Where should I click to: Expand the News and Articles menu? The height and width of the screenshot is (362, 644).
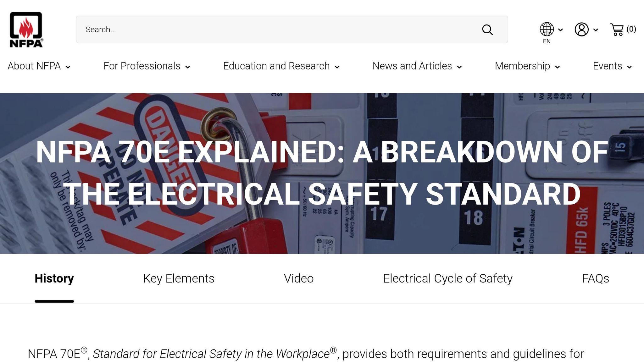click(417, 66)
